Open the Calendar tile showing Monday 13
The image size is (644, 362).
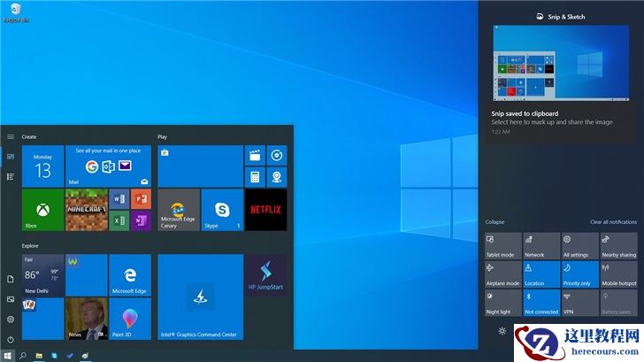(x=42, y=166)
